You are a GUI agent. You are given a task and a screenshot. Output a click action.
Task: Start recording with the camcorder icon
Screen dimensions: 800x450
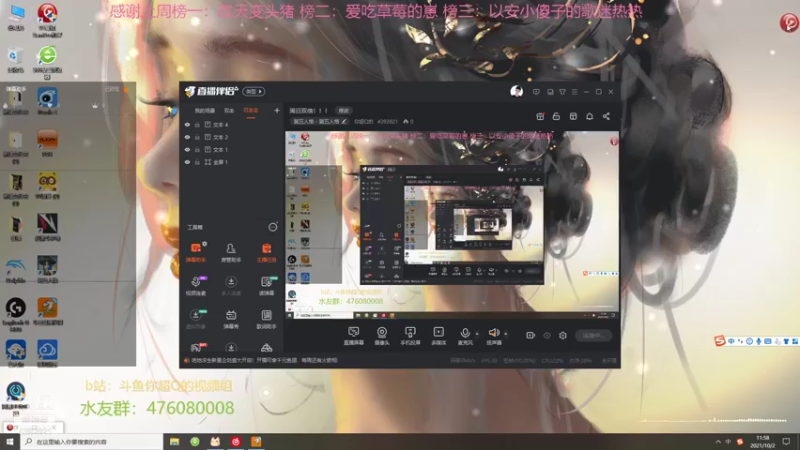click(531, 335)
